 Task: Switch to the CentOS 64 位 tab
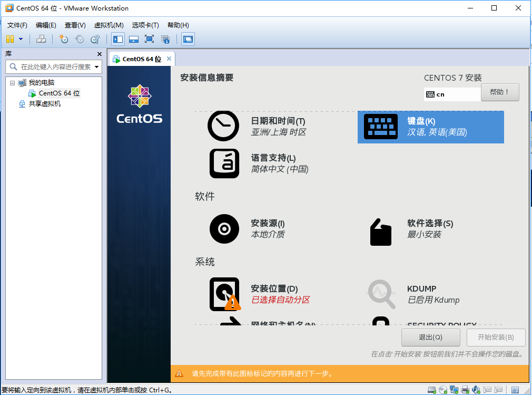142,59
